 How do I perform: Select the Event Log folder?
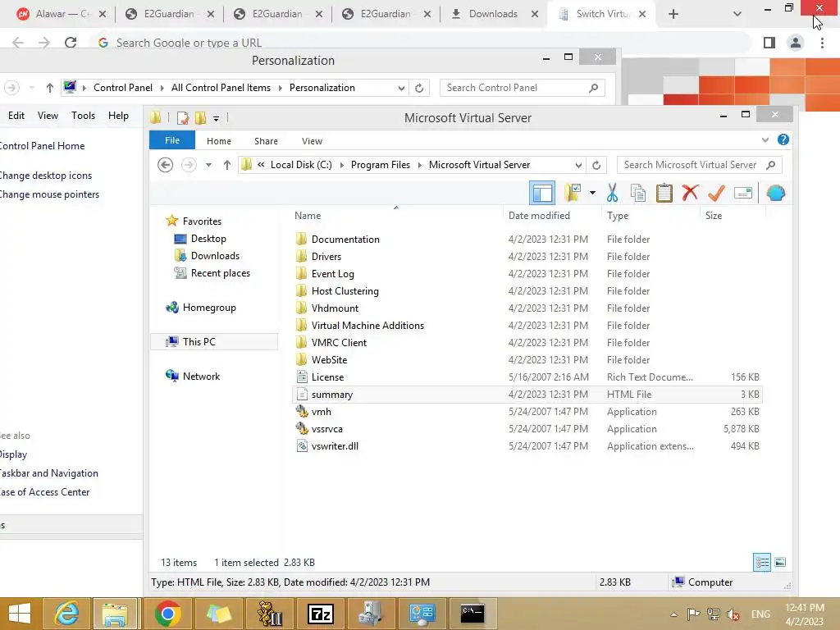point(333,274)
